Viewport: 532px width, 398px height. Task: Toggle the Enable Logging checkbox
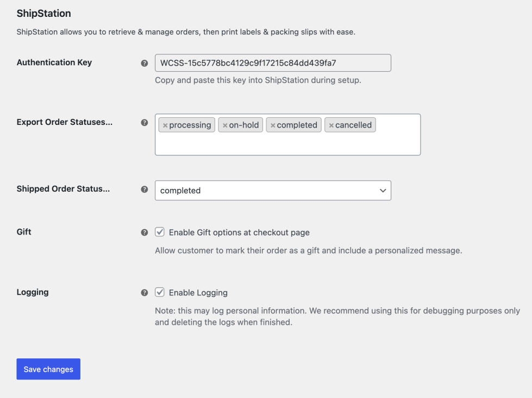(159, 292)
